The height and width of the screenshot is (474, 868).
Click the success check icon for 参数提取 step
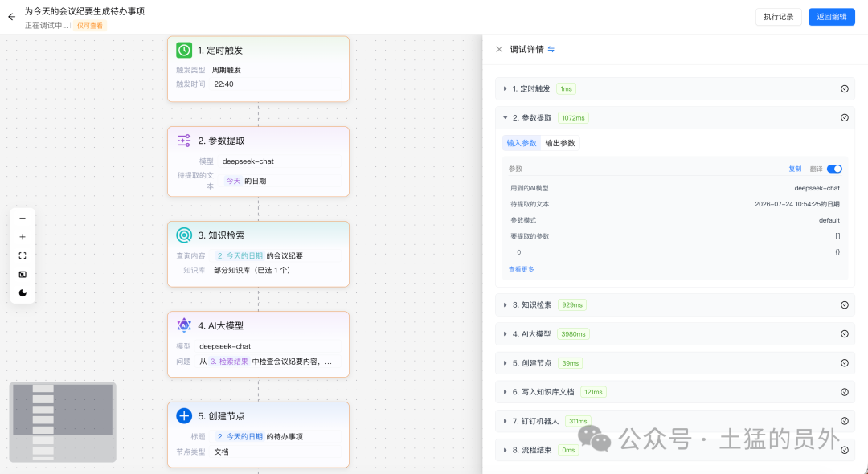[x=845, y=118]
